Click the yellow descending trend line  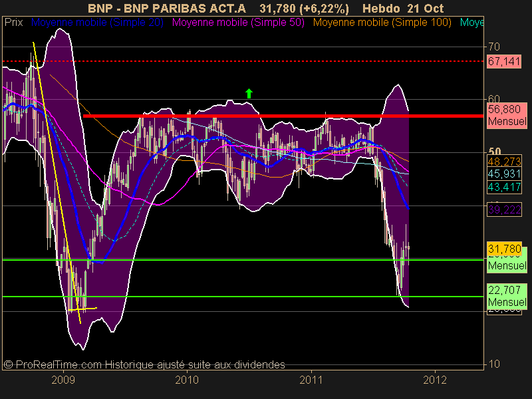(57, 182)
